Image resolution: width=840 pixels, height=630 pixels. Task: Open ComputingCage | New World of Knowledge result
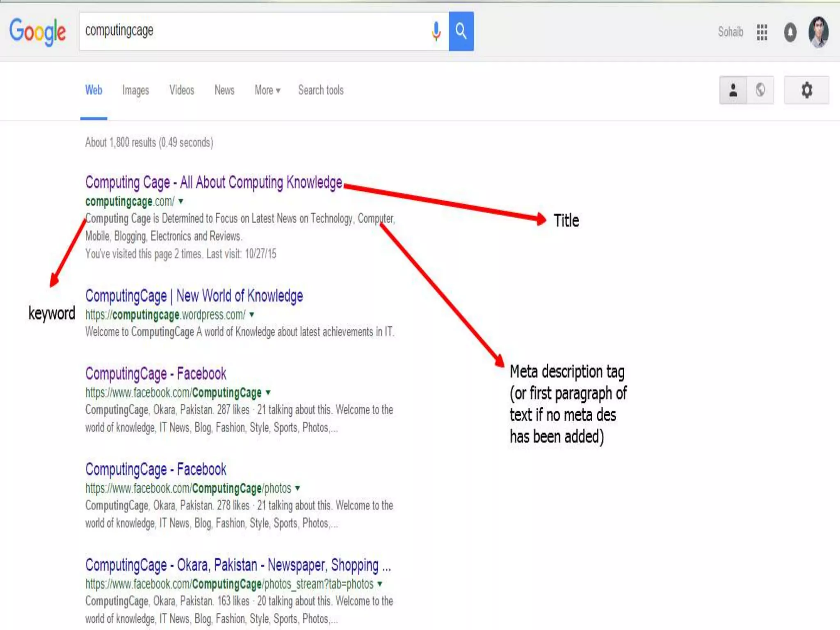click(194, 296)
